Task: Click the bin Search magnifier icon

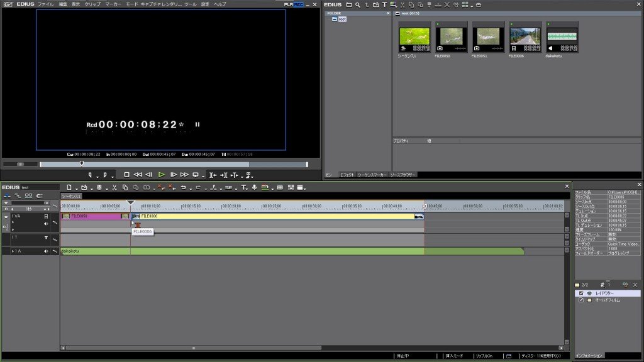Action: [358, 5]
